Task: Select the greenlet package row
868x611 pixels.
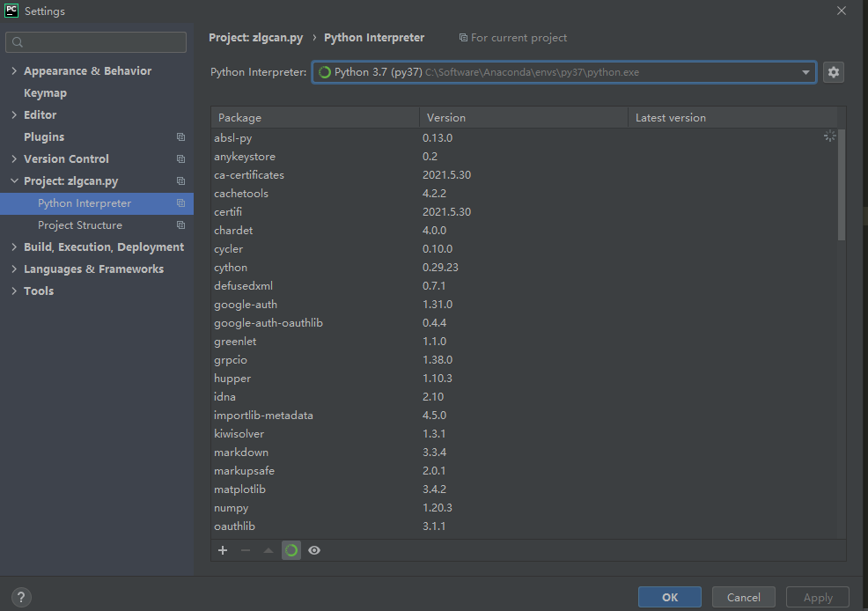Action: click(x=524, y=342)
